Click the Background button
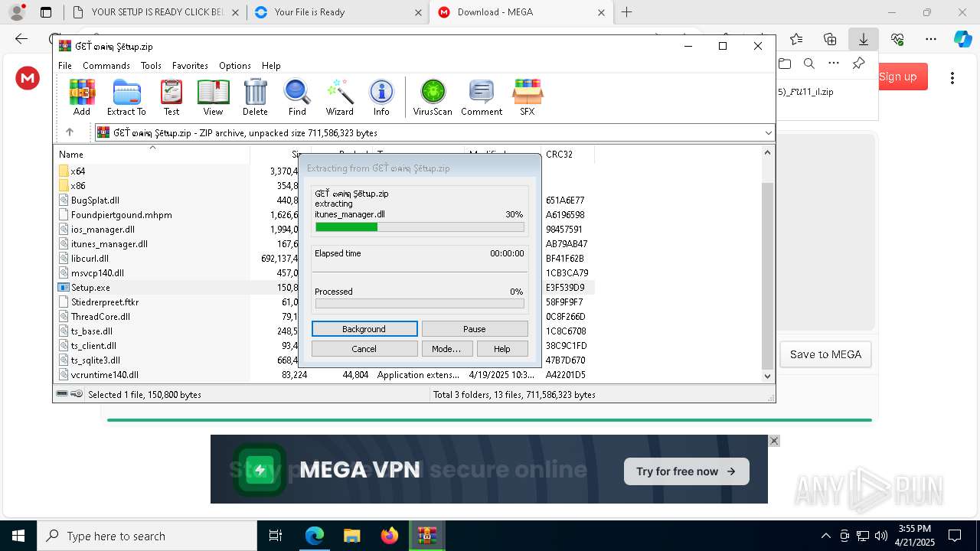 [x=364, y=329]
